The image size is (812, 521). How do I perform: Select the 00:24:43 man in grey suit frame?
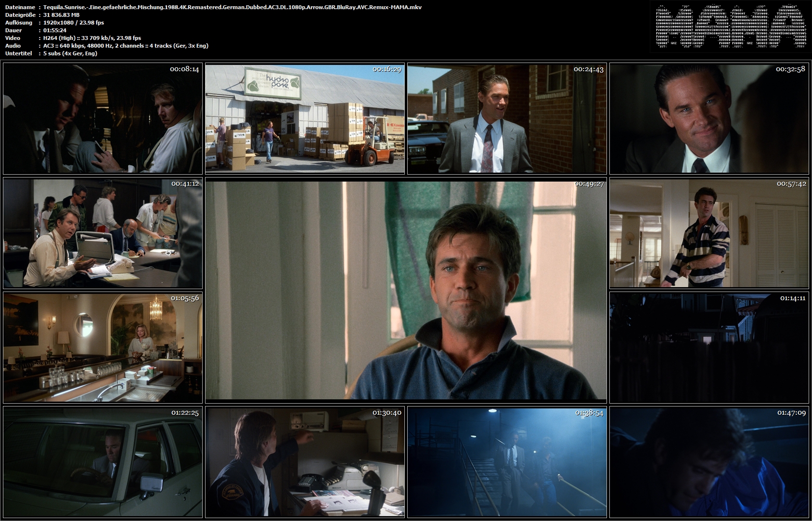point(507,118)
